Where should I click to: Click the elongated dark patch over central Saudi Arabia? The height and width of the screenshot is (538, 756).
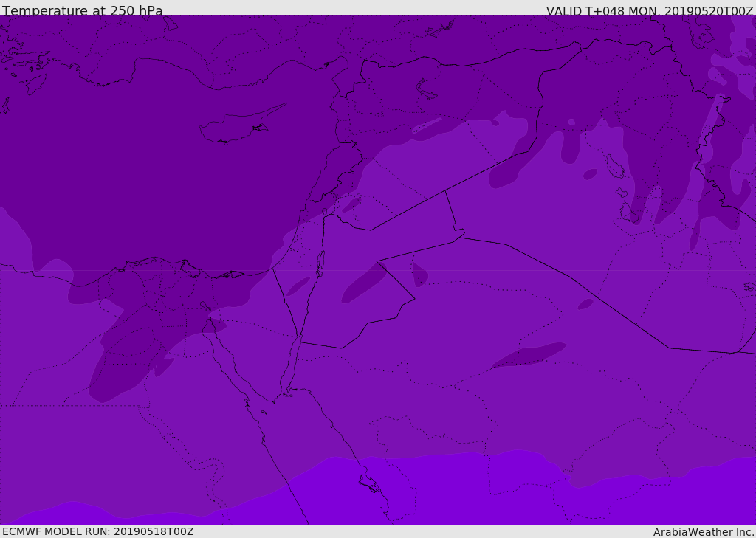coord(529,354)
